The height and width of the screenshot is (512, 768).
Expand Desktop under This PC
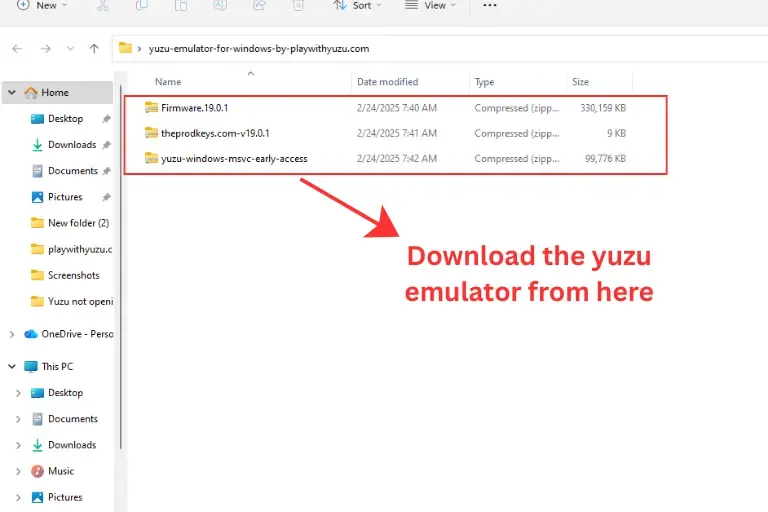pos(19,393)
